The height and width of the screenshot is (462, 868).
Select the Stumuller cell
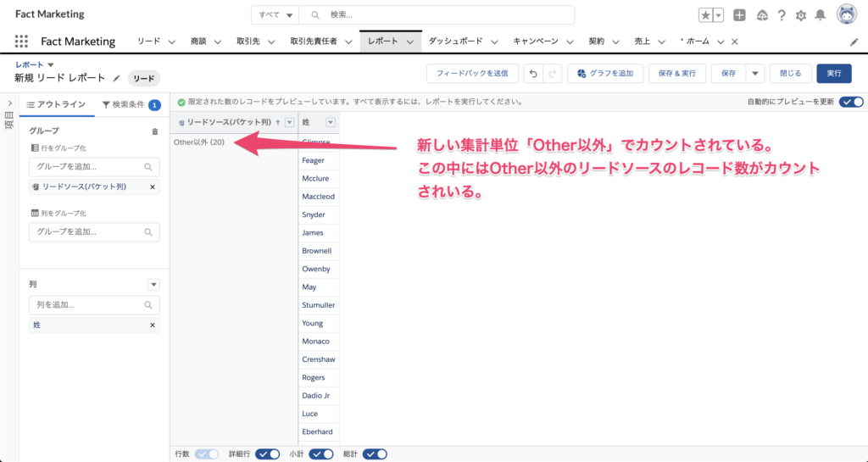[x=319, y=305]
